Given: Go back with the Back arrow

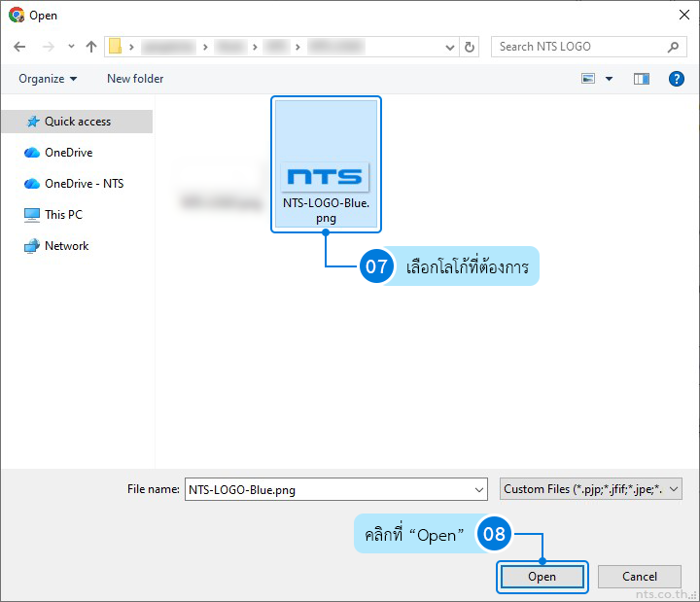Looking at the screenshot, I should point(19,47).
